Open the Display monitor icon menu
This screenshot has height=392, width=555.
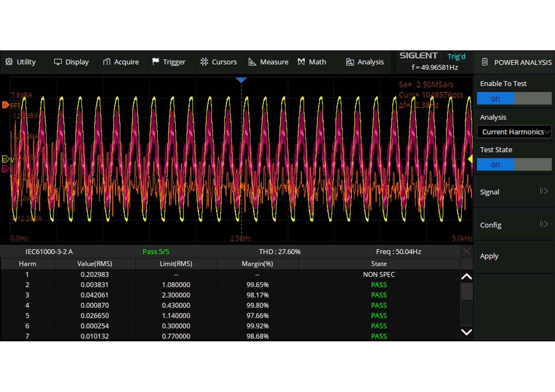coord(58,62)
